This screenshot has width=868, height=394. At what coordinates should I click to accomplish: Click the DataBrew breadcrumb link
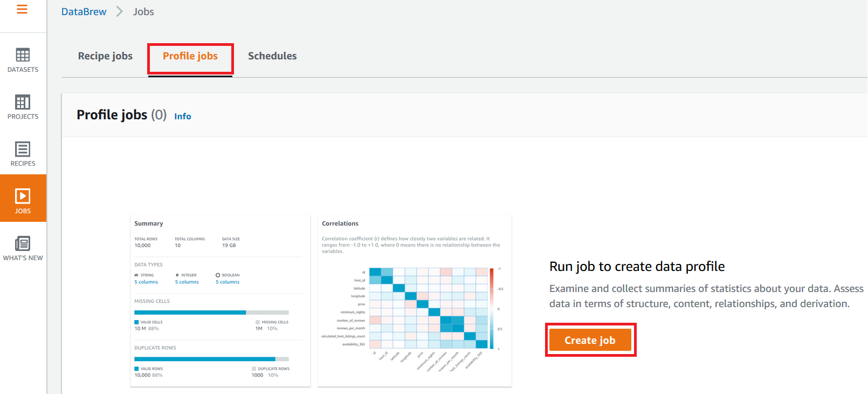(x=84, y=11)
